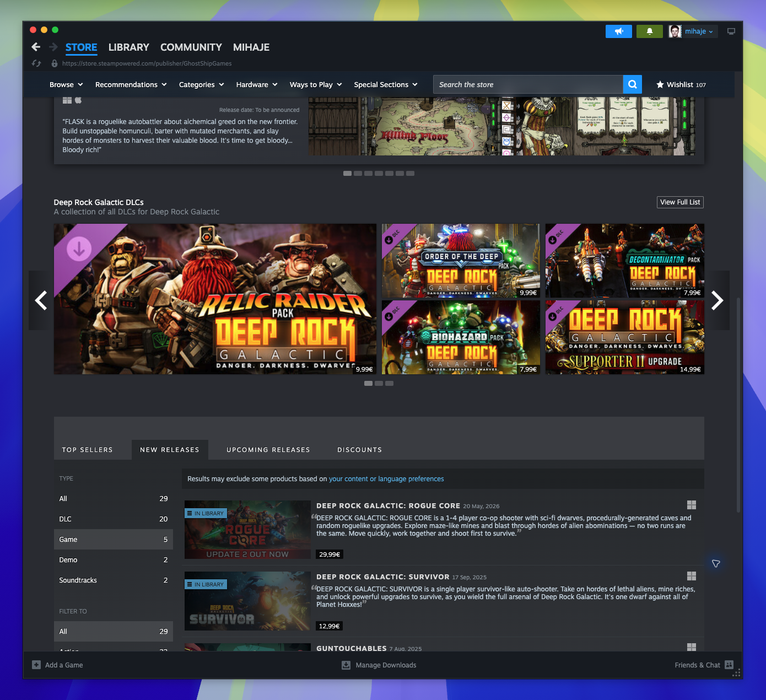Open the Supporter II Upgrade thumbnail
This screenshot has height=700, width=766.
[x=625, y=337]
